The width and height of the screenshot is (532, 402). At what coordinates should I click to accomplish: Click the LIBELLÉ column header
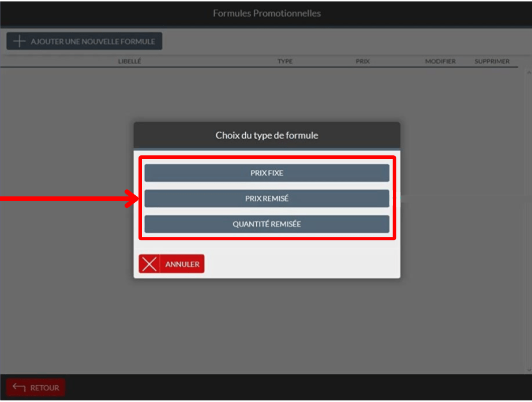coord(129,61)
